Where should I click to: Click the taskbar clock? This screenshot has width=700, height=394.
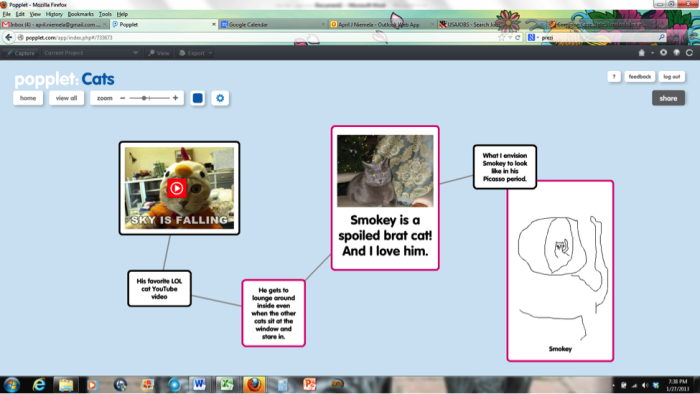(x=677, y=385)
